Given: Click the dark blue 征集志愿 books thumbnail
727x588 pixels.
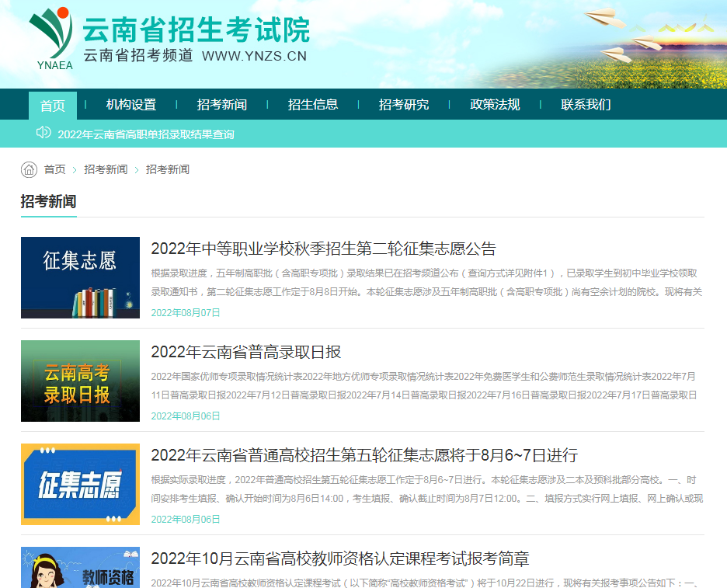Looking at the screenshot, I should (80, 277).
